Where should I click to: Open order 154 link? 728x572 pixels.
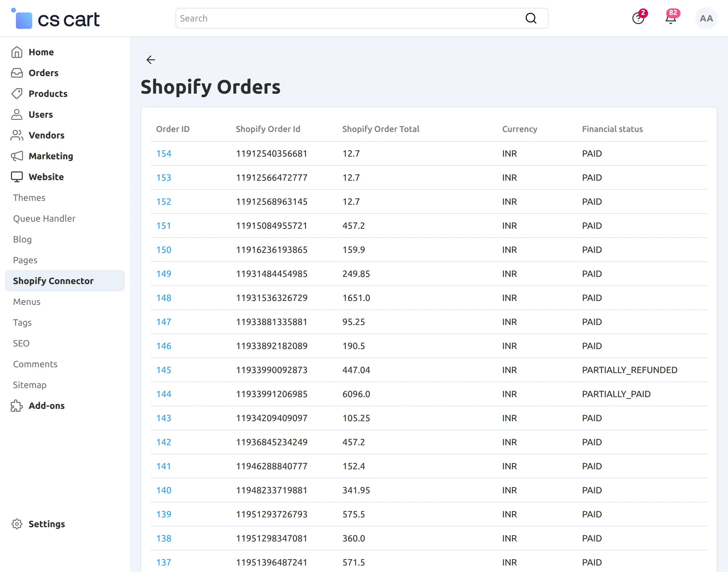[x=163, y=153]
